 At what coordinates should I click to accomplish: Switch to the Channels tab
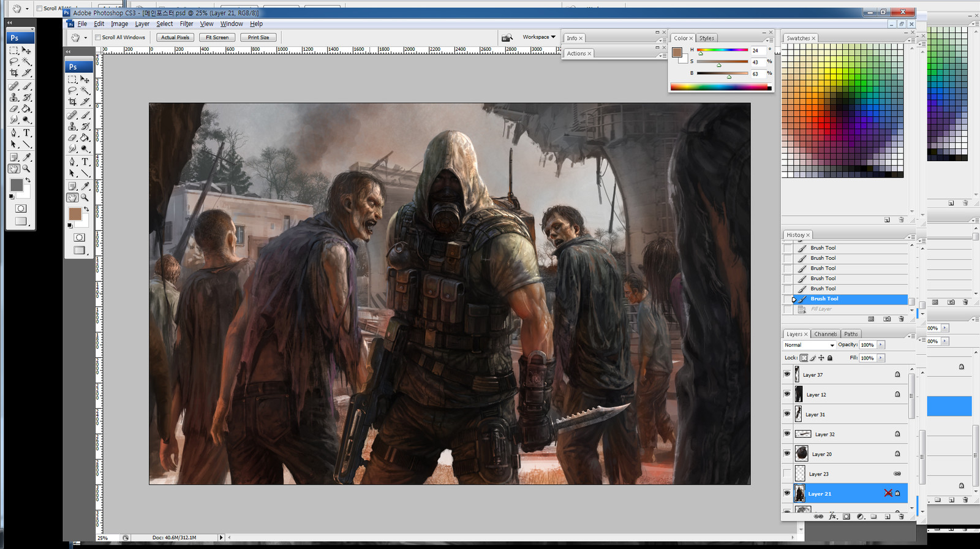tap(825, 334)
